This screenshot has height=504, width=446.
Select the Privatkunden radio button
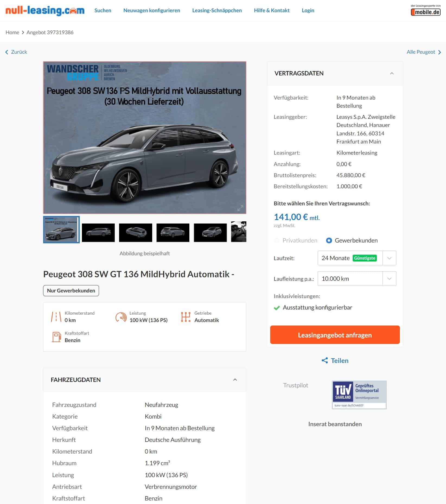click(x=277, y=240)
